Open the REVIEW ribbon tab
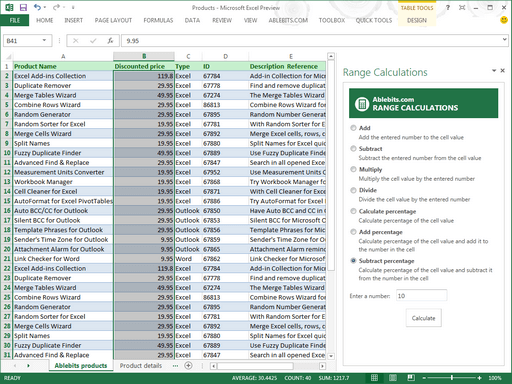512x384 pixels. click(x=222, y=20)
